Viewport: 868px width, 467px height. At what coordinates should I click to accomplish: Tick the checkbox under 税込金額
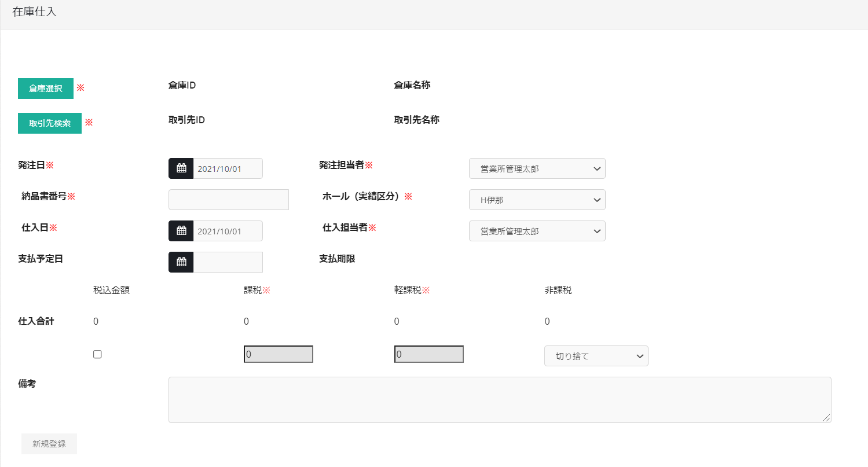click(x=97, y=355)
